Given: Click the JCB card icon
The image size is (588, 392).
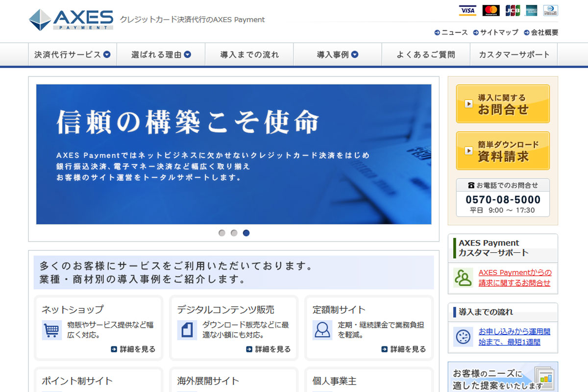Looking at the screenshot, I should 513,10.
